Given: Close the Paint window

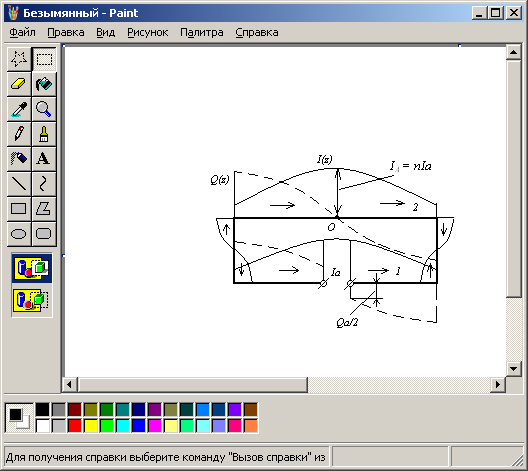Looking at the screenshot, I should (x=514, y=13).
